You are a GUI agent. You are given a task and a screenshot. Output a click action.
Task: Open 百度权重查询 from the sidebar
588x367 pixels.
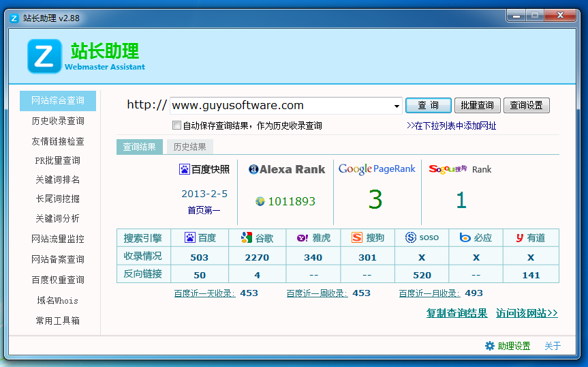pyautogui.click(x=58, y=280)
